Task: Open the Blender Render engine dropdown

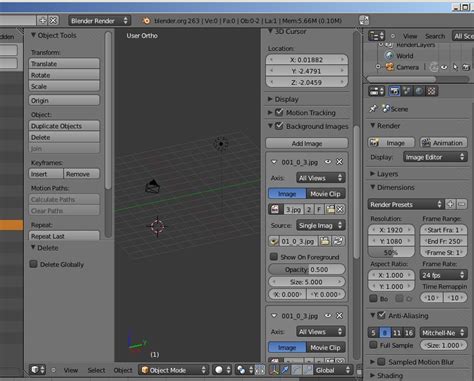Action: 99,21
